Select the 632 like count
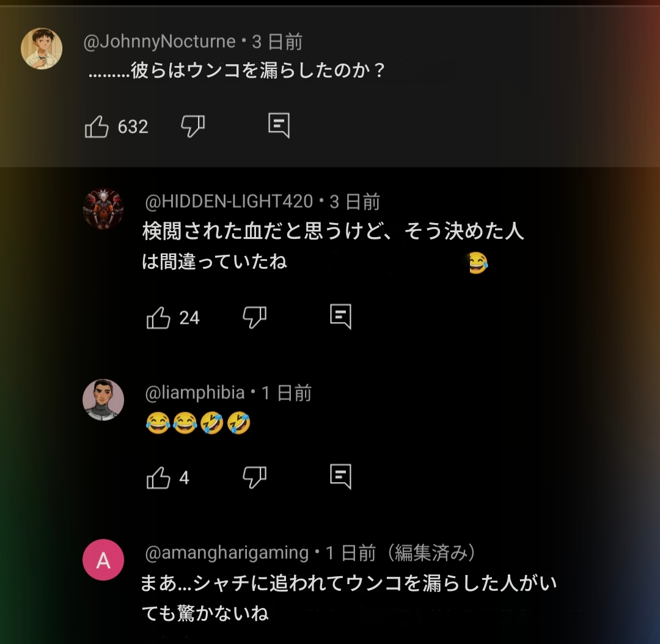660x644 pixels. (x=133, y=126)
